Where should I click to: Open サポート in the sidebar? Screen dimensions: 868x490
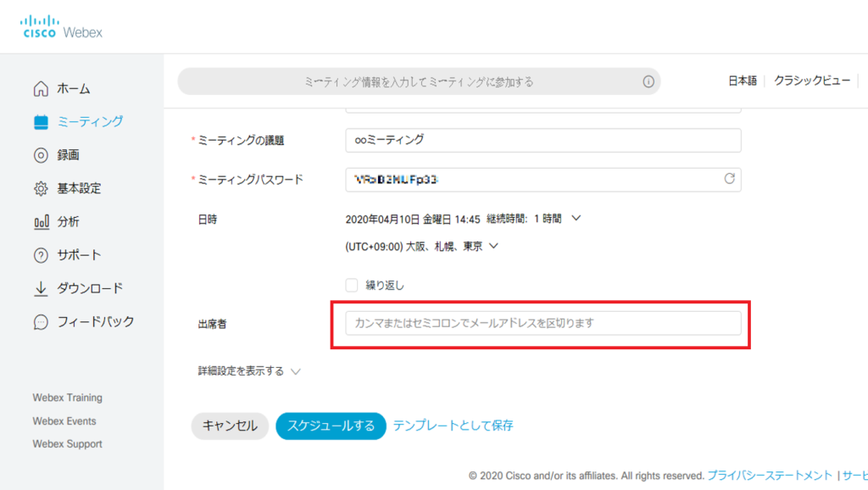point(79,255)
